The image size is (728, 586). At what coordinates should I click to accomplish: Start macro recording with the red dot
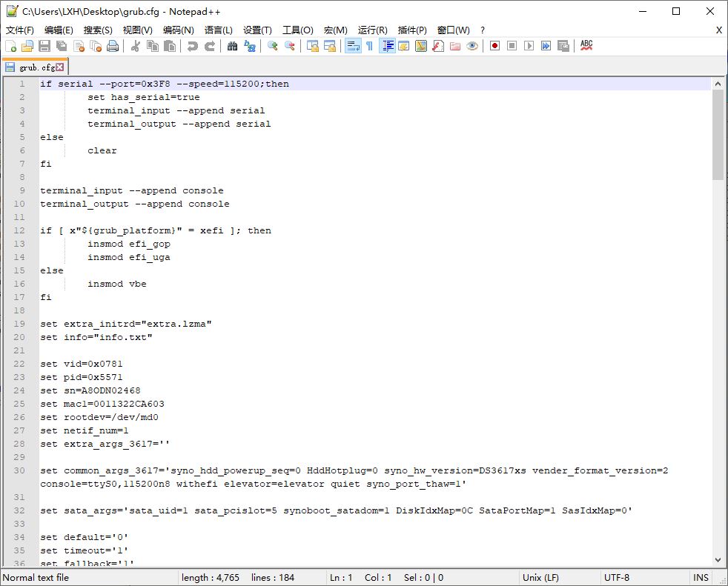[x=494, y=46]
